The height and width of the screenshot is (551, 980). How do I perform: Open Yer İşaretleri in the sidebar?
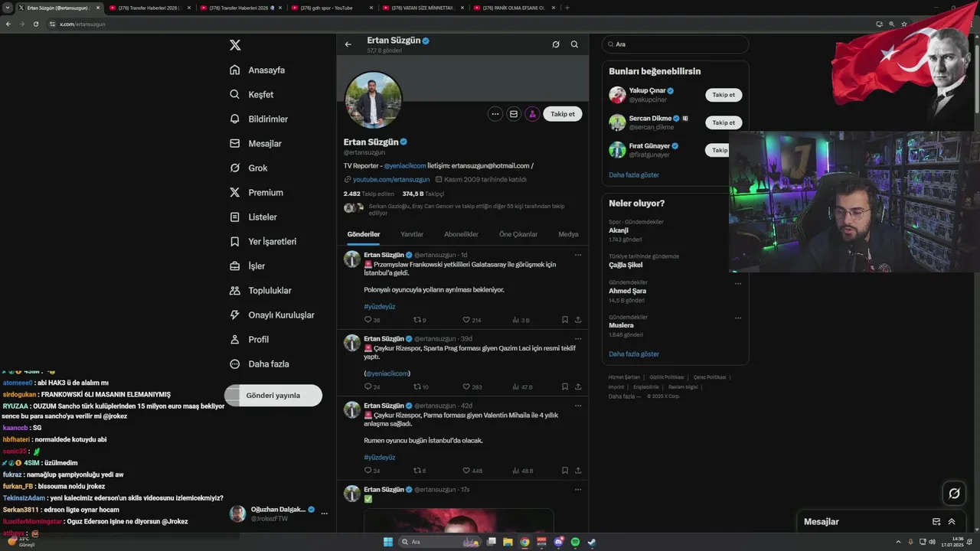click(x=263, y=241)
